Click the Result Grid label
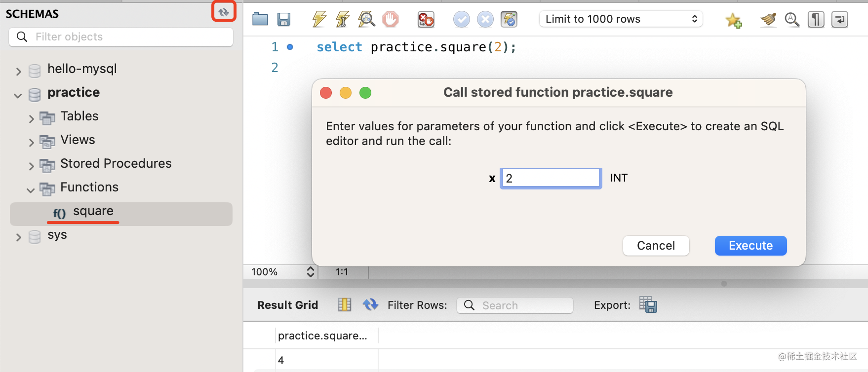The height and width of the screenshot is (372, 868). [x=288, y=305]
